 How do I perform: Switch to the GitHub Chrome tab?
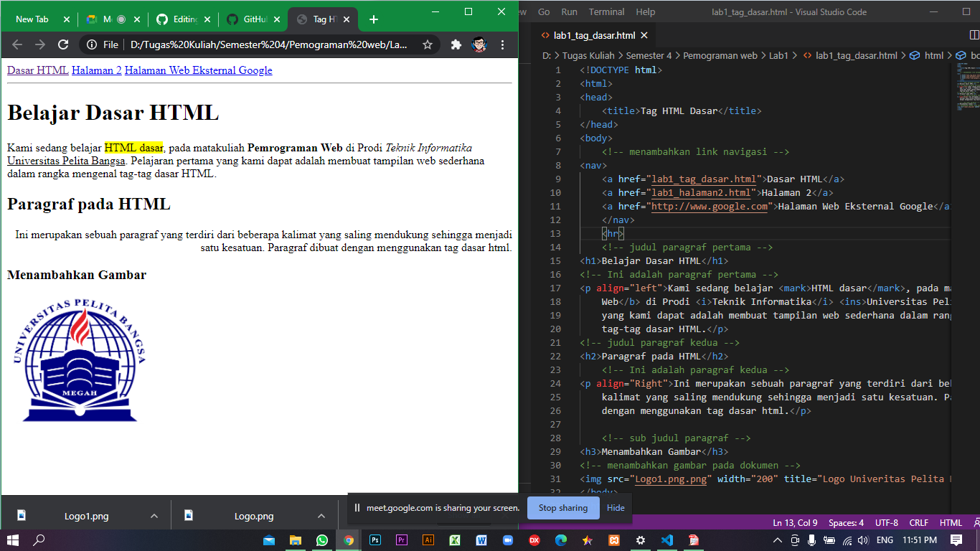click(253, 19)
